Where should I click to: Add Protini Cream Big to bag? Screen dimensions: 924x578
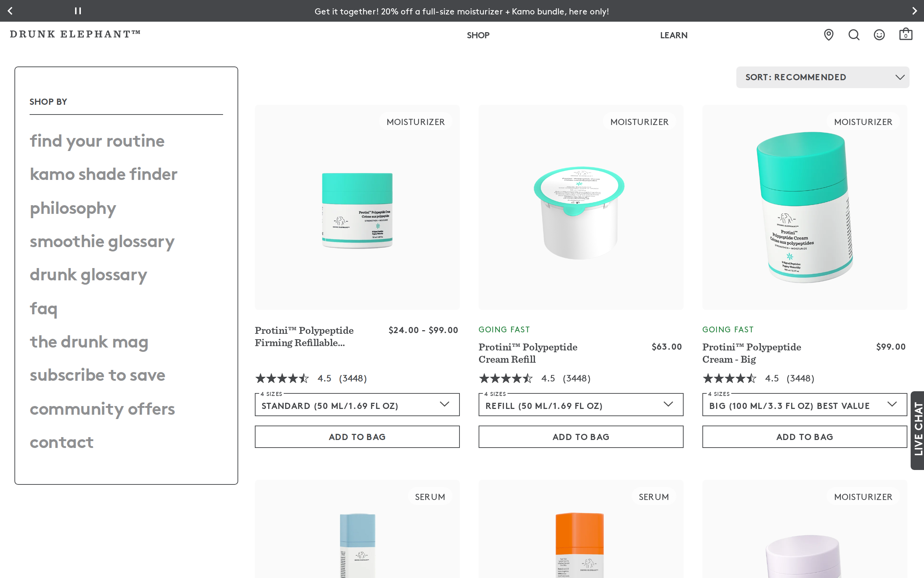805,436
